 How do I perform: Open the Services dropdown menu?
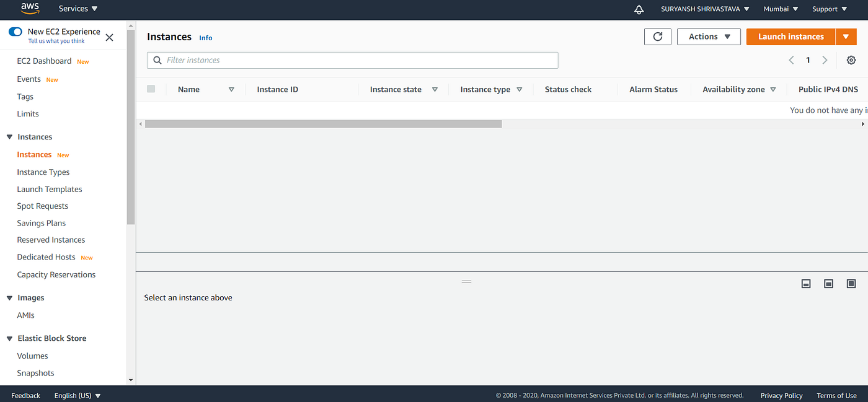click(x=78, y=9)
